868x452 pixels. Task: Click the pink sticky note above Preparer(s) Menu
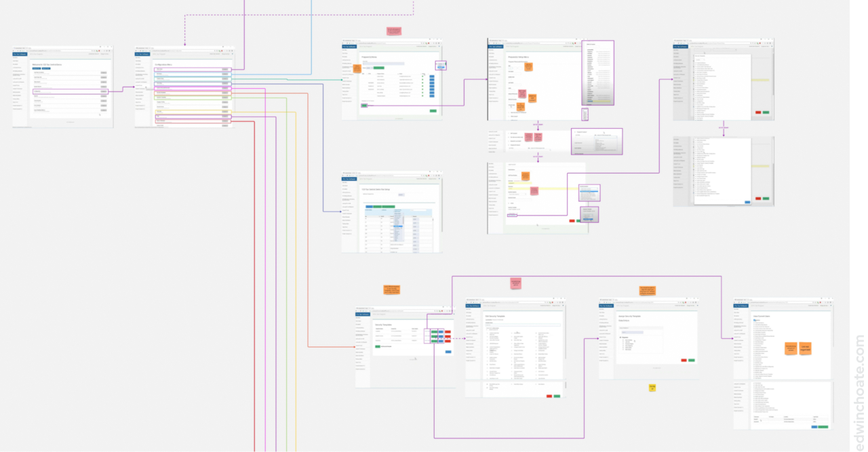[x=394, y=30]
